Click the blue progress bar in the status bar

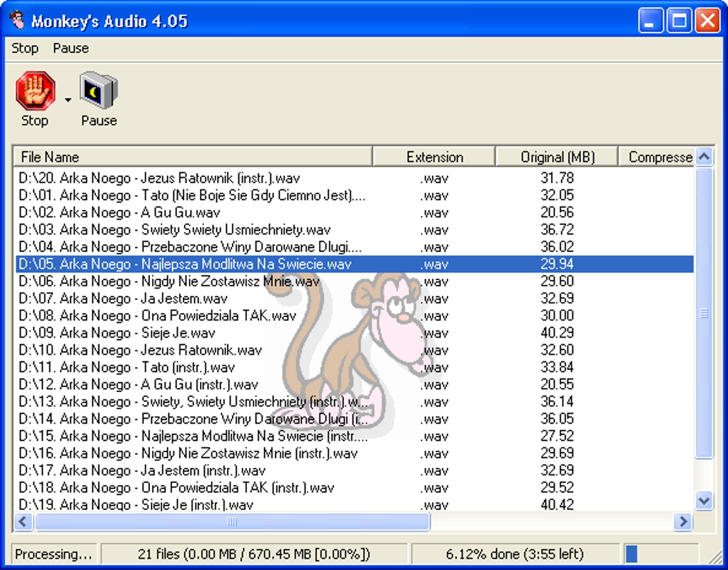pos(632,554)
